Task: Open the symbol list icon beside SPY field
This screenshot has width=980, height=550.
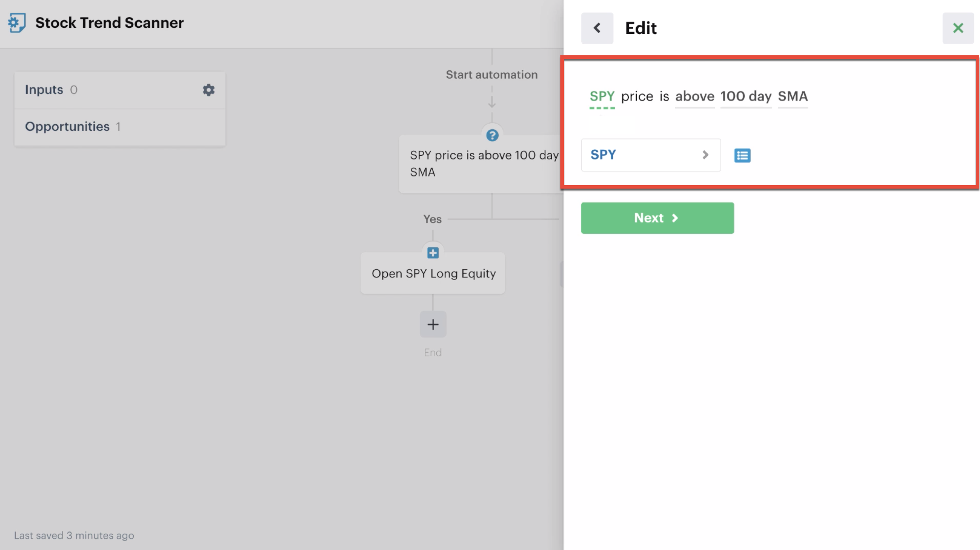Action: (742, 155)
